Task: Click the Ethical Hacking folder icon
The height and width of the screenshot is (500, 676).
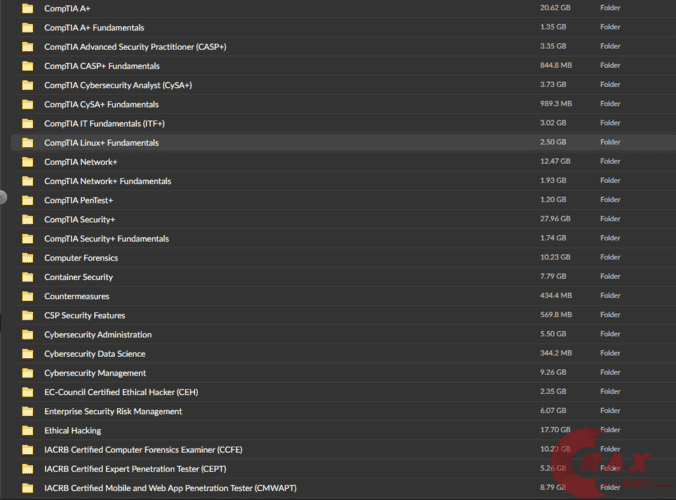Action: pos(28,430)
